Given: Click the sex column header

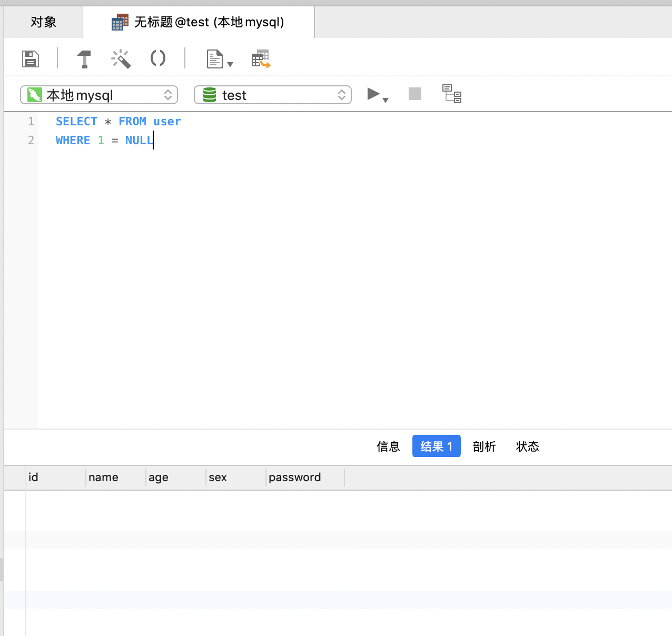Looking at the screenshot, I should 236,478.
